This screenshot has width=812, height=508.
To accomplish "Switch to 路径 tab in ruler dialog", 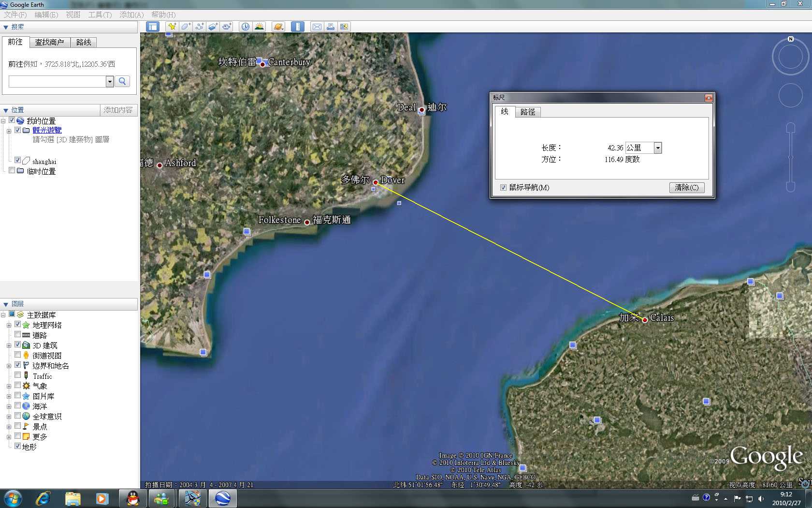I will coord(528,112).
